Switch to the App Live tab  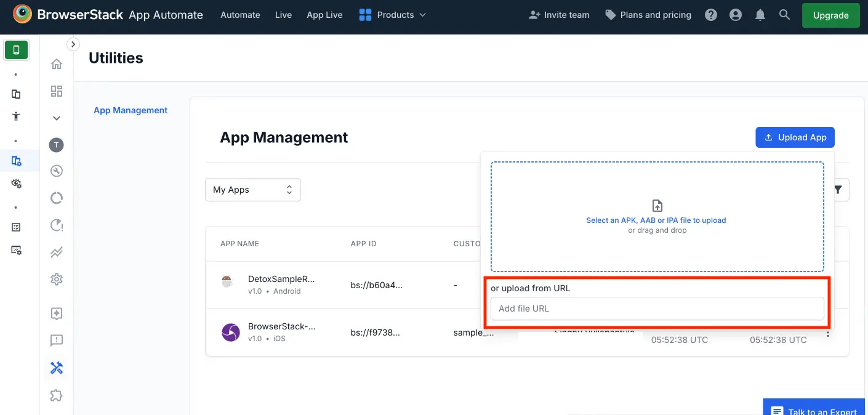[x=324, y=14]
